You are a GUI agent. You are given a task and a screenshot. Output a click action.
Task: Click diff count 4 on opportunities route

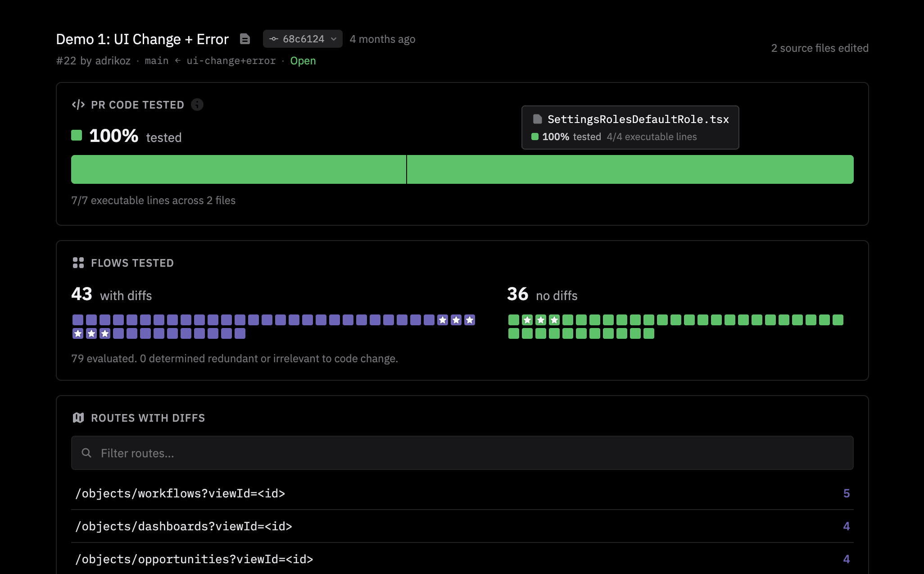tap(847, 559)
